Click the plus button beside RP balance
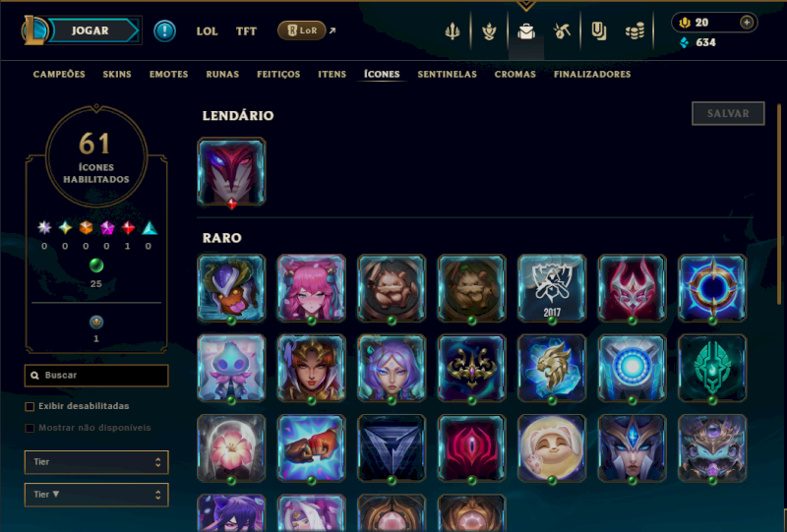The height and width of the screenshot is (532, 787). coord(747,23)
